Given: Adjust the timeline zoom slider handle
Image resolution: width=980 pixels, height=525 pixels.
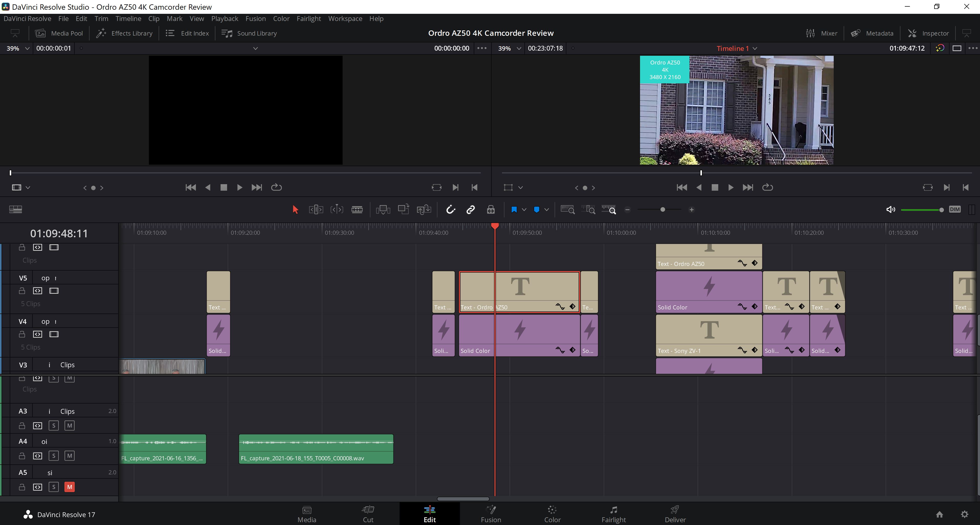Looking at the screenshot, I should (662, 210).
